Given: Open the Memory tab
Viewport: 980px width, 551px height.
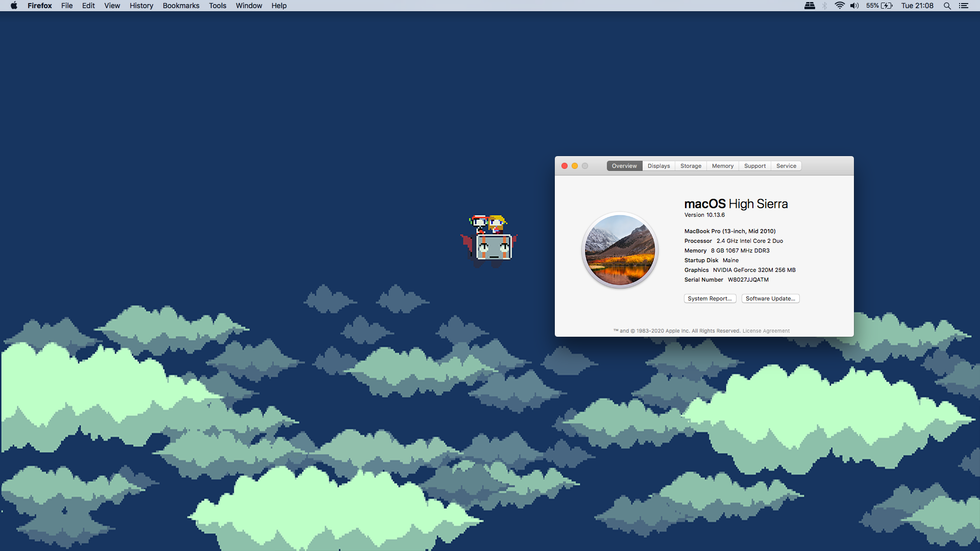Looking at the screenshot, I should [722, 166].
